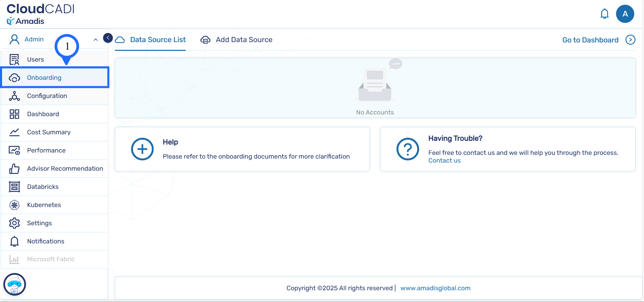Visit the www.amadisglobal.com footer link
Image resolution: width=644 pixels, height=302 pixels.
tap(435, 288)
